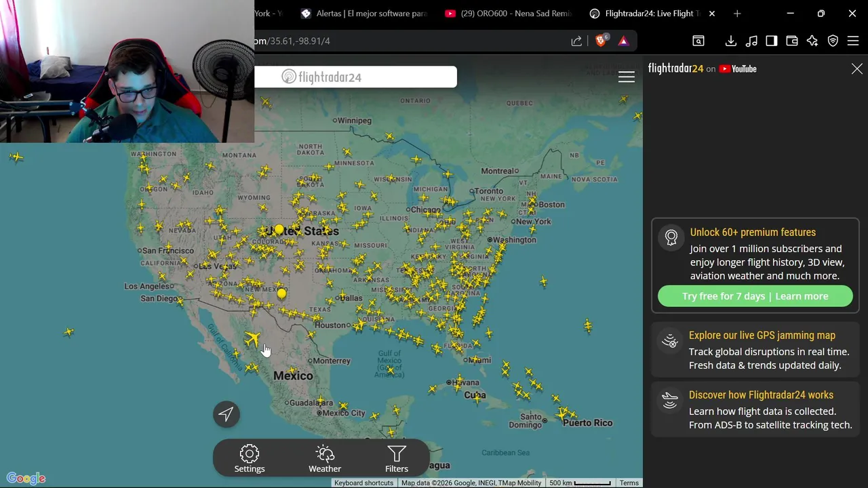Open browser Downloads icon
868x488 pixels.
point(731,41)
